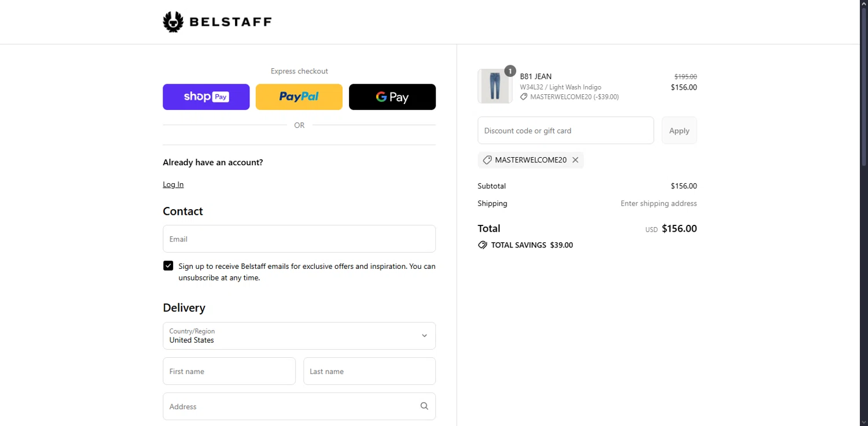Pay with Shop Pay express button
The image size is (868, 426).
click(206, 97)
